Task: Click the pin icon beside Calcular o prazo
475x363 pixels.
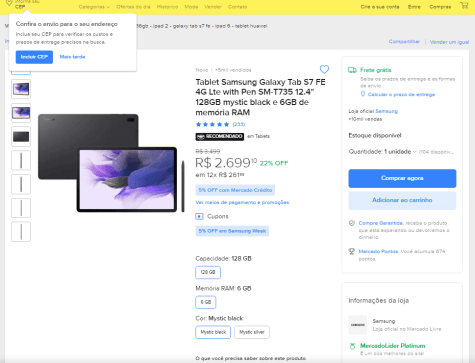Action: 363,94
